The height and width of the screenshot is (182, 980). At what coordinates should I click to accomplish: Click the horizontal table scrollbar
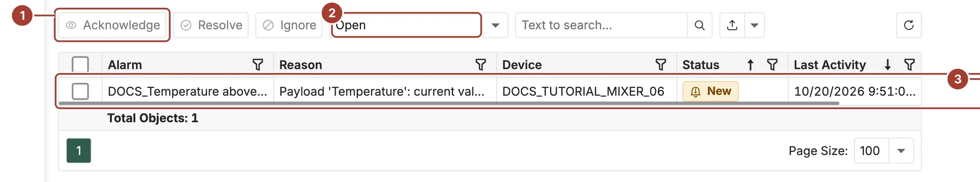point(449,103)
